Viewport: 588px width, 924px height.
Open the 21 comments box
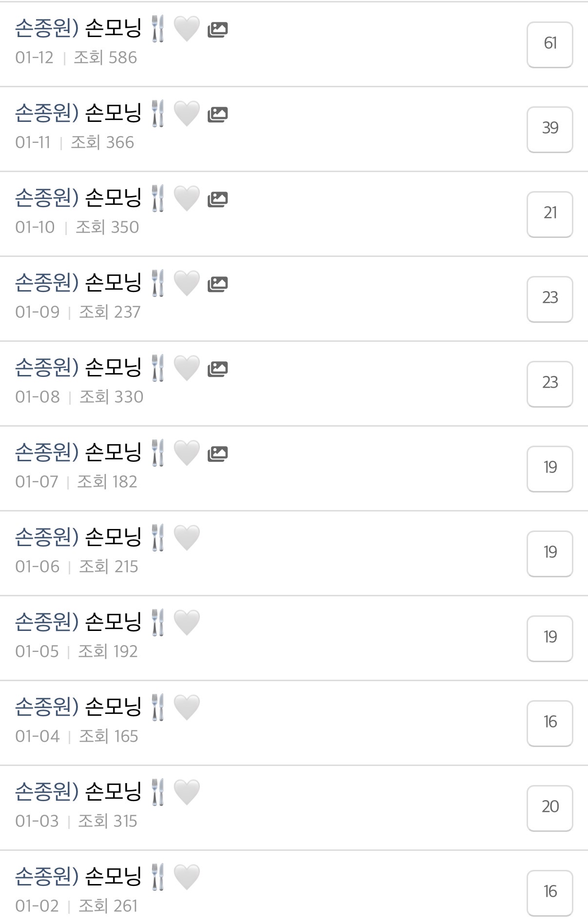(x=549, y=214)
